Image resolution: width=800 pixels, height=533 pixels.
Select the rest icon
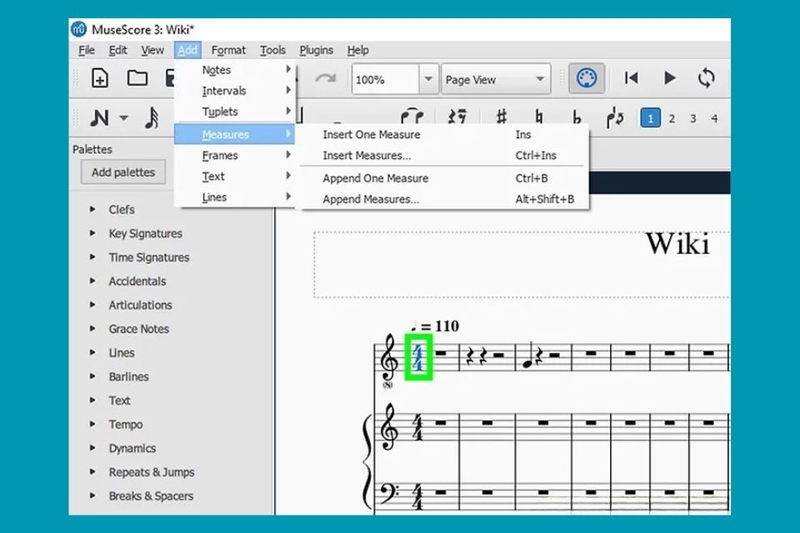457,117
